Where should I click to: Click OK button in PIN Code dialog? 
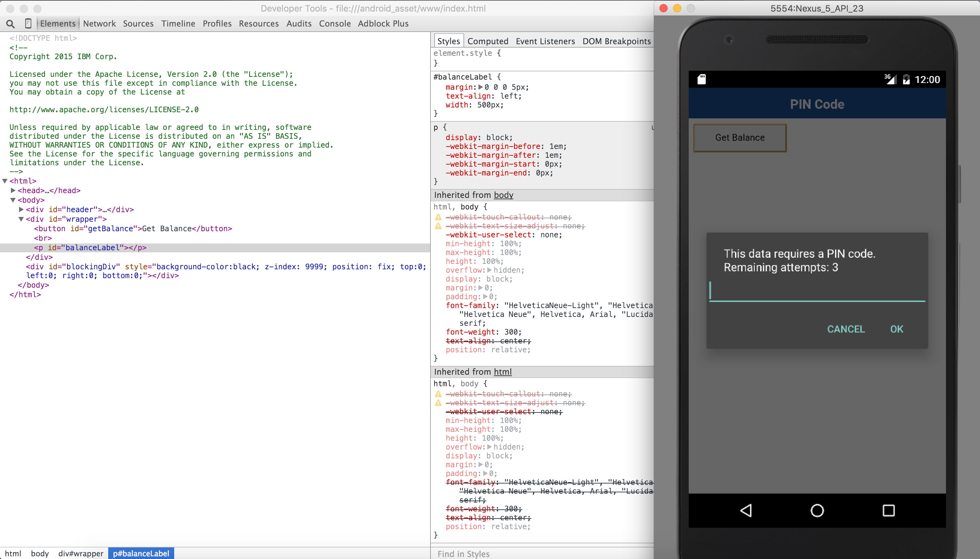tap(897, 329)
